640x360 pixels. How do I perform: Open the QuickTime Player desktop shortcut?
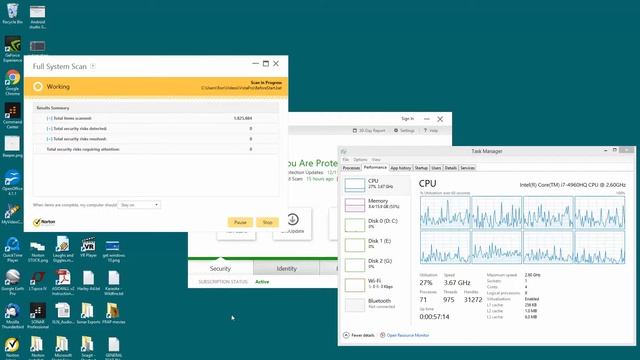click(x=12, y=250)
